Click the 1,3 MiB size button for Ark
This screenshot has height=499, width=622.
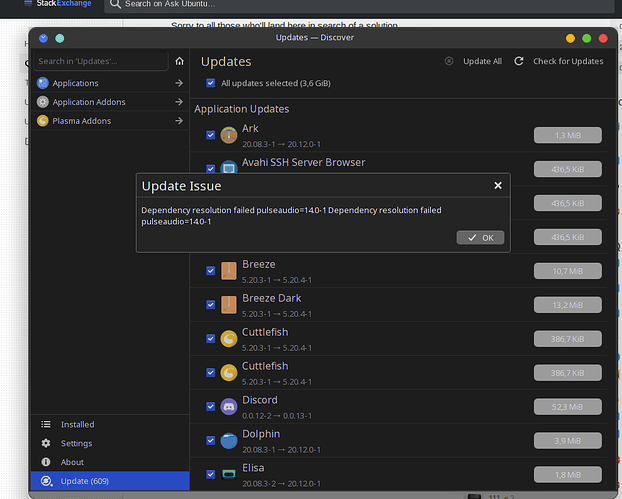click(568, 135)
